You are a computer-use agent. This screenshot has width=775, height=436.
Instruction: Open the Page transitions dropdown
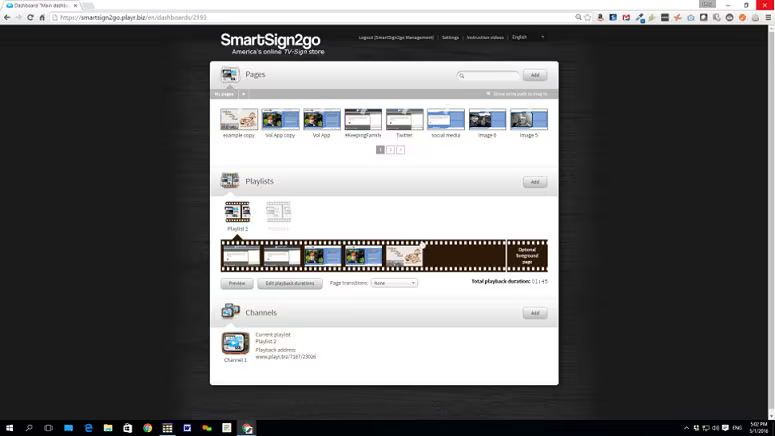394,283
